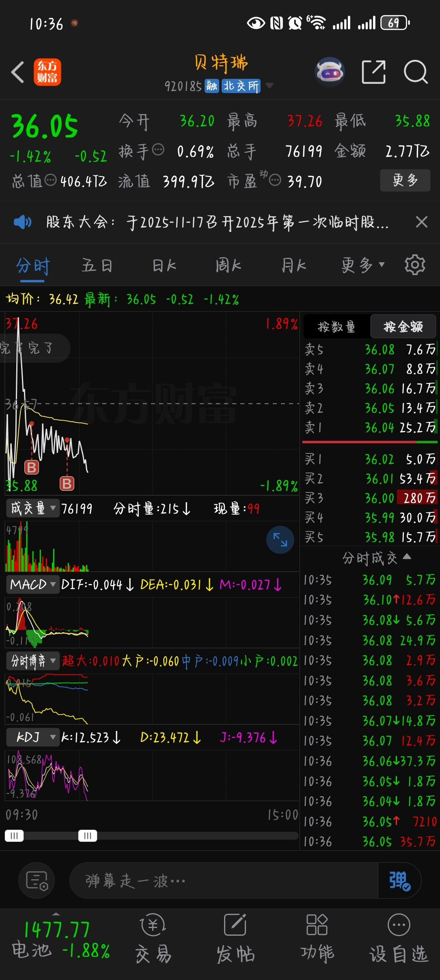Toggle the 弹 danmaku switch
Screen dimensions: 440x980
click(399, 880)
